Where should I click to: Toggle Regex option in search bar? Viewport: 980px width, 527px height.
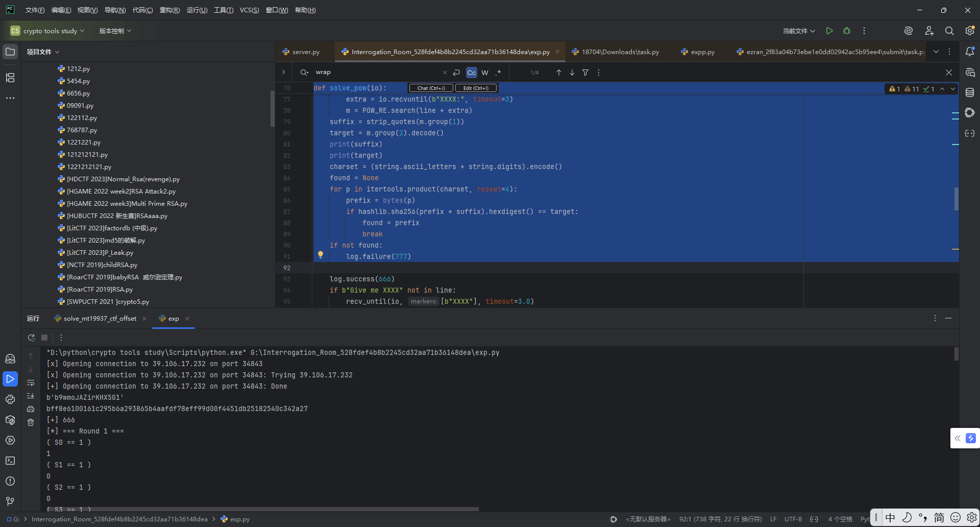498,73
